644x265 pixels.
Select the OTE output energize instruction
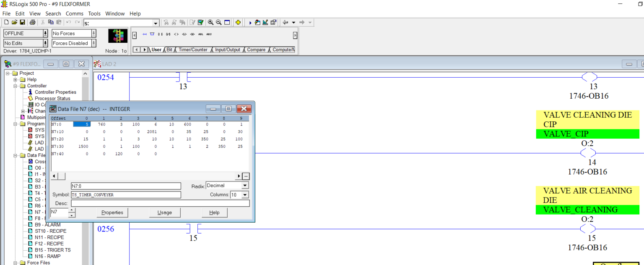176,34
